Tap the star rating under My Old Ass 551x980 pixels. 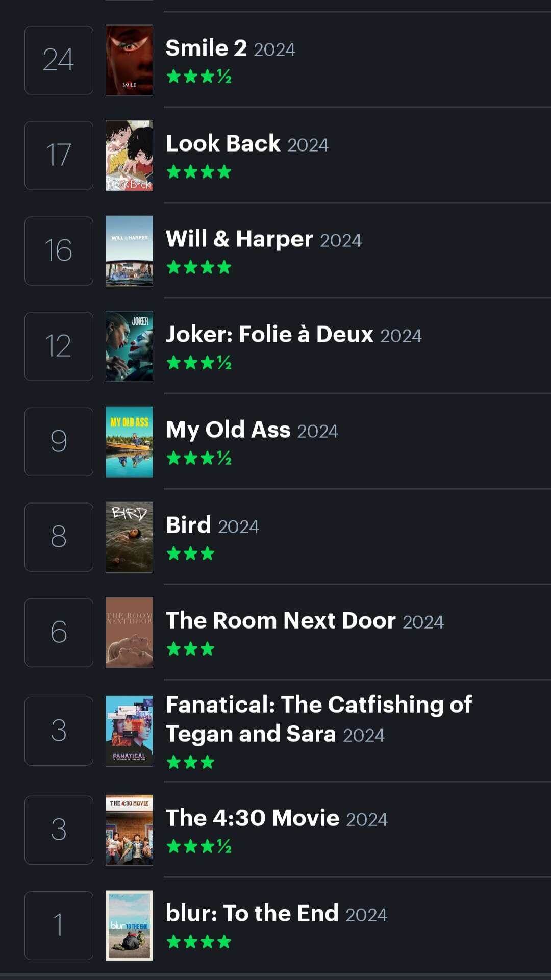click(x=199, y=458)
